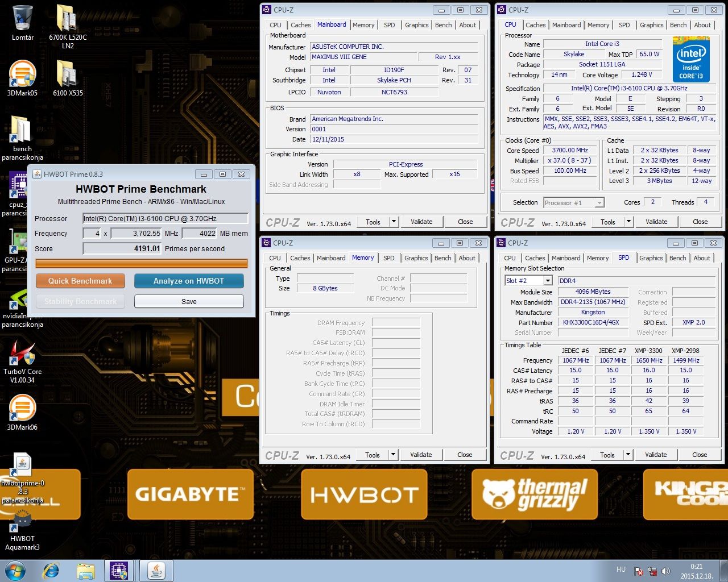Click the XMP-3300 frequency 1650 MHz cell

click(649, 360)
